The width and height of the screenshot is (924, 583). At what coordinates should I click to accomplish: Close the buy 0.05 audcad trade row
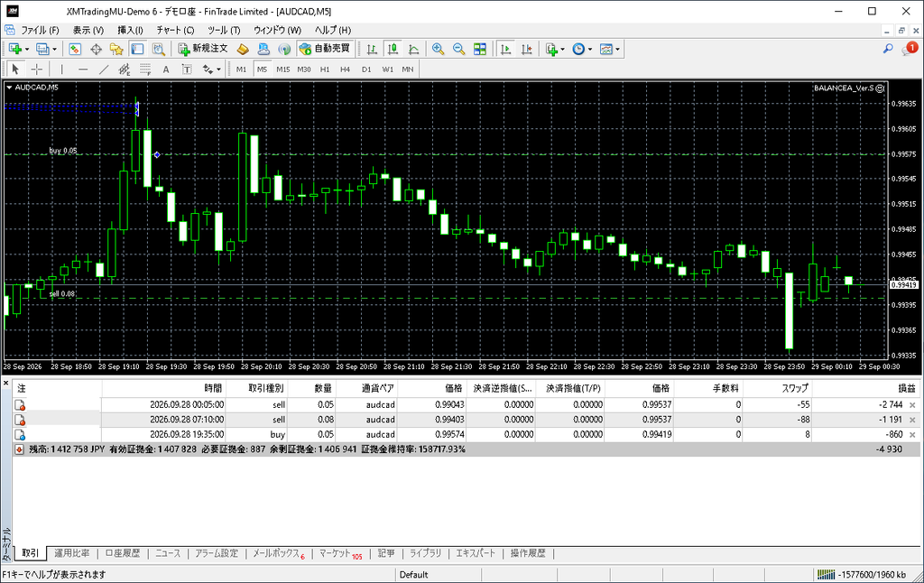tap(912, 434)
